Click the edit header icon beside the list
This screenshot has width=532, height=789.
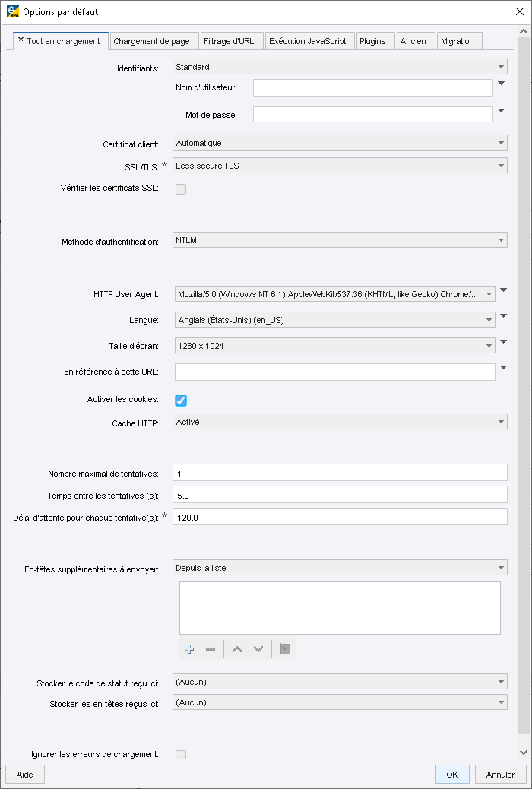click(283, 648)
